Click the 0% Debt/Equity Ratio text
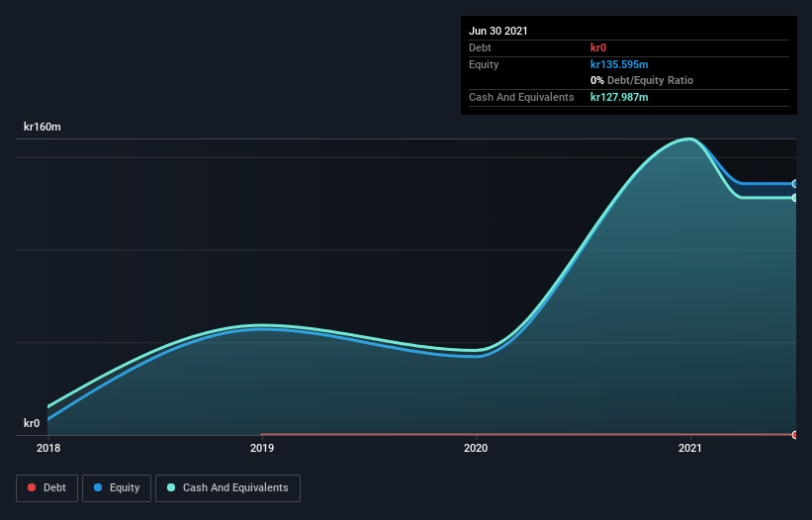 (x=642, y=81)
